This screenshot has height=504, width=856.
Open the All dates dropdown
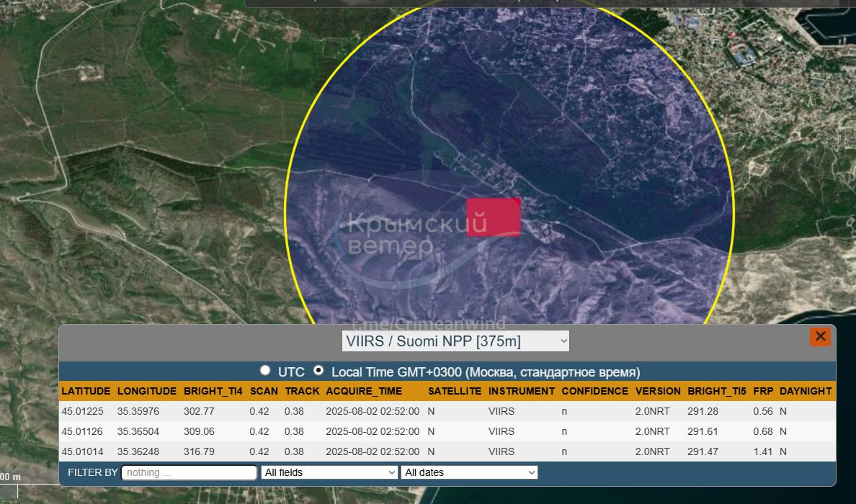[469, 472]
